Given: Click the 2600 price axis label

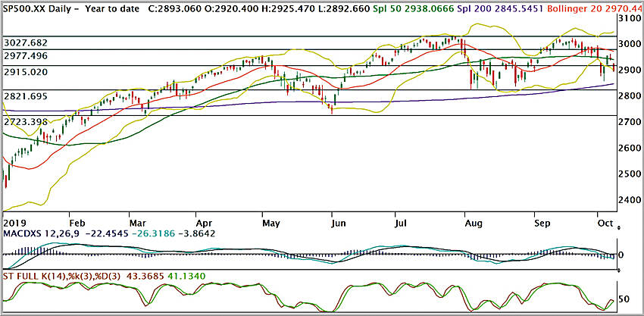Looking at the screenshot, I should pos(629,148).
